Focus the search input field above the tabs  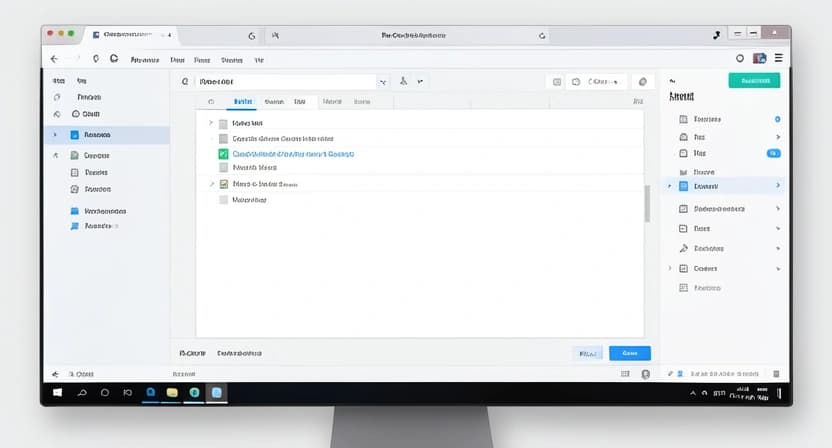pos(285,82)
